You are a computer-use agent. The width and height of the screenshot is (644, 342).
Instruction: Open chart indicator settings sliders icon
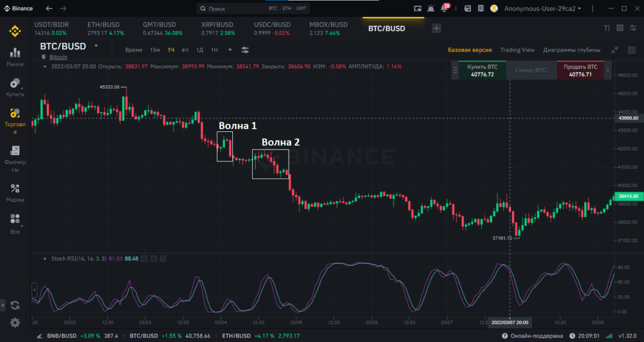pos(245,50)
